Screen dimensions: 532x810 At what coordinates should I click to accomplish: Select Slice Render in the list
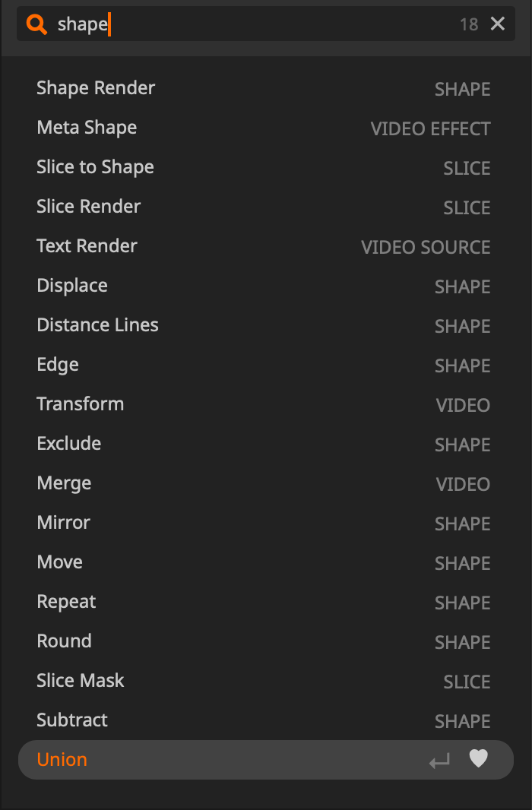click(89, 207)
